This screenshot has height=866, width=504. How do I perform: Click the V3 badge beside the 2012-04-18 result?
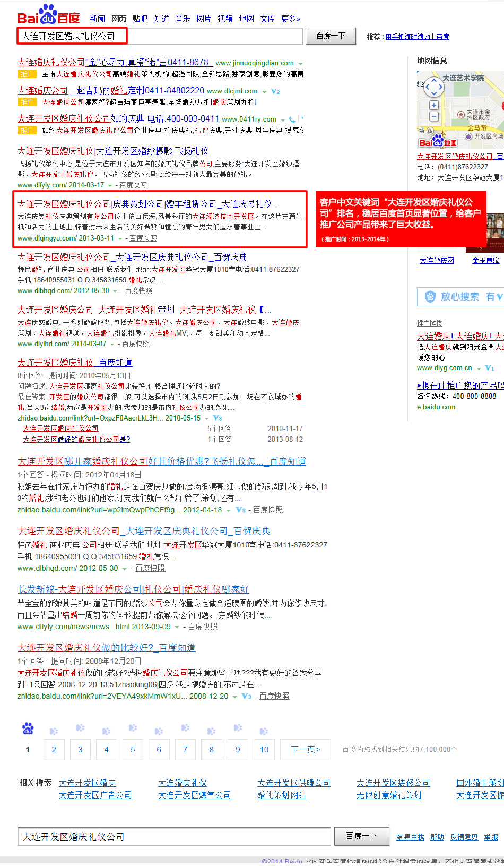pos(240,510)
